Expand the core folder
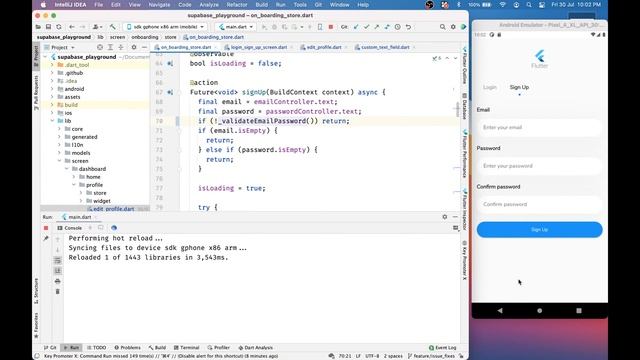 click(x=59, y=129)
